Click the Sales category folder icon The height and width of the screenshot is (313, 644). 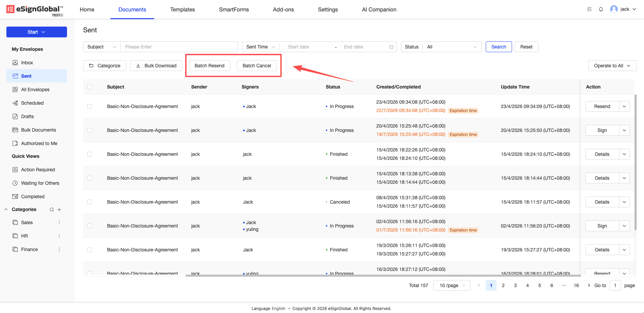(x=15, y=222)
